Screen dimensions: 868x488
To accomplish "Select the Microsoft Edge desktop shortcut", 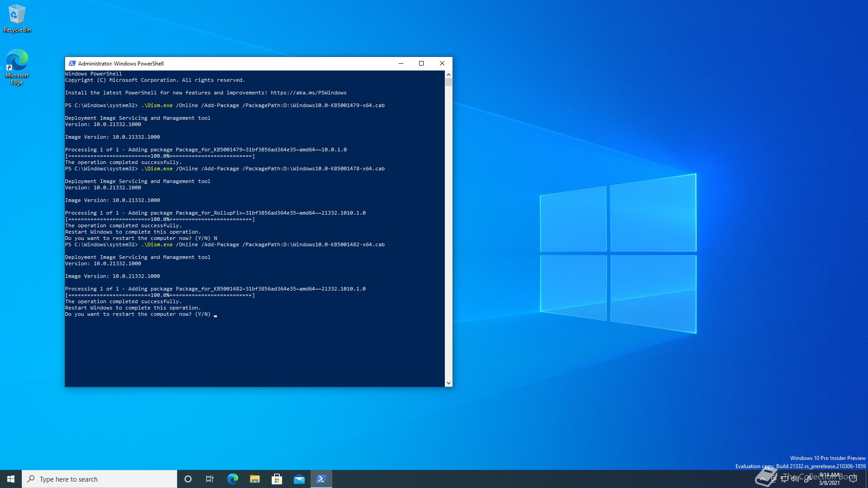I will click(17, 67).
